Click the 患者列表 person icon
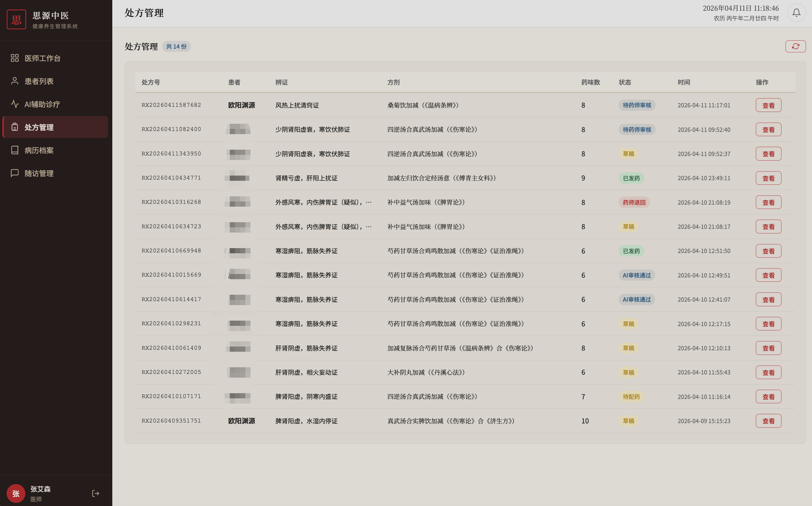This screenshot has width=812, height=506. pyautogui.click(x=14, y=81)
